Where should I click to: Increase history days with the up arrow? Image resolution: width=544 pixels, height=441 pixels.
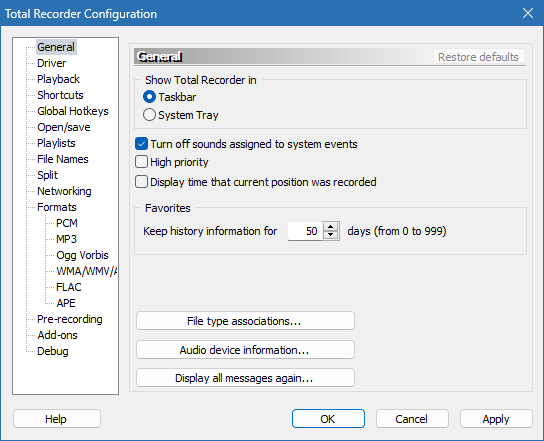click(x=331, y=227)
